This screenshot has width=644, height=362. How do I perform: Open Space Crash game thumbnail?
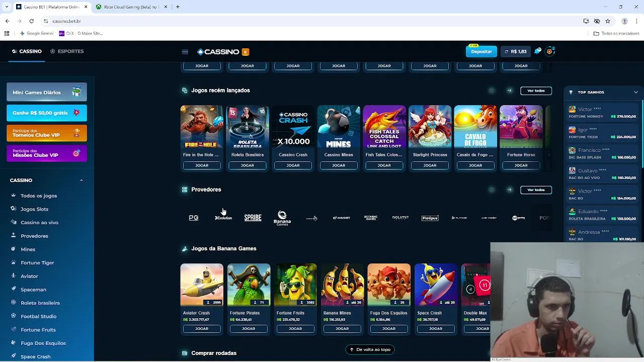click(x=436, y=285)
